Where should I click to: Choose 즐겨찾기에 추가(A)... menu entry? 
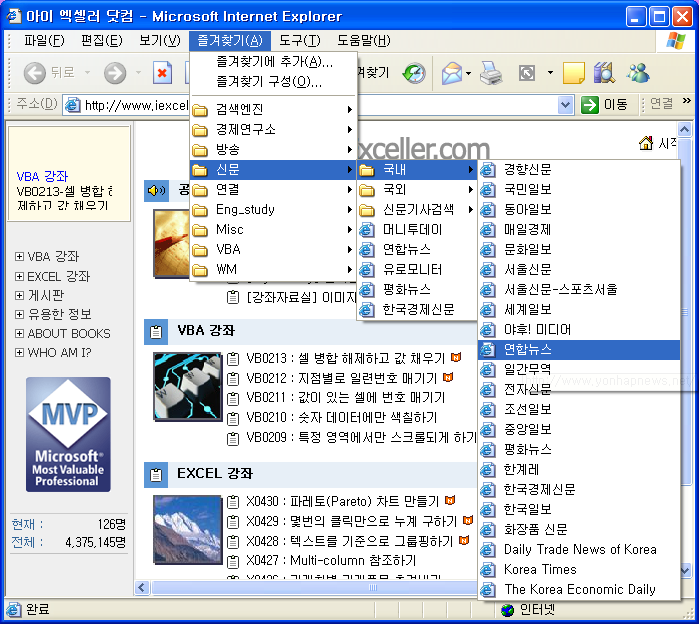pyautogui.click(x=274, y=62)
